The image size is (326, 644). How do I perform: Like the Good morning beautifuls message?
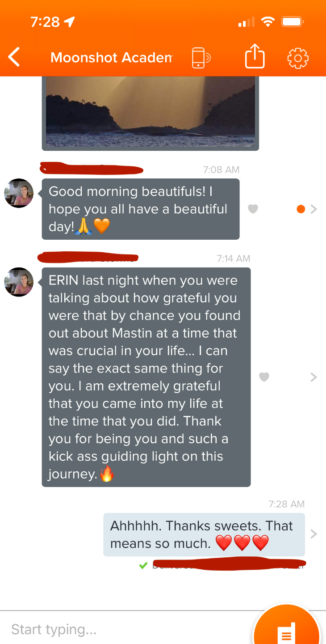(253, 209)
